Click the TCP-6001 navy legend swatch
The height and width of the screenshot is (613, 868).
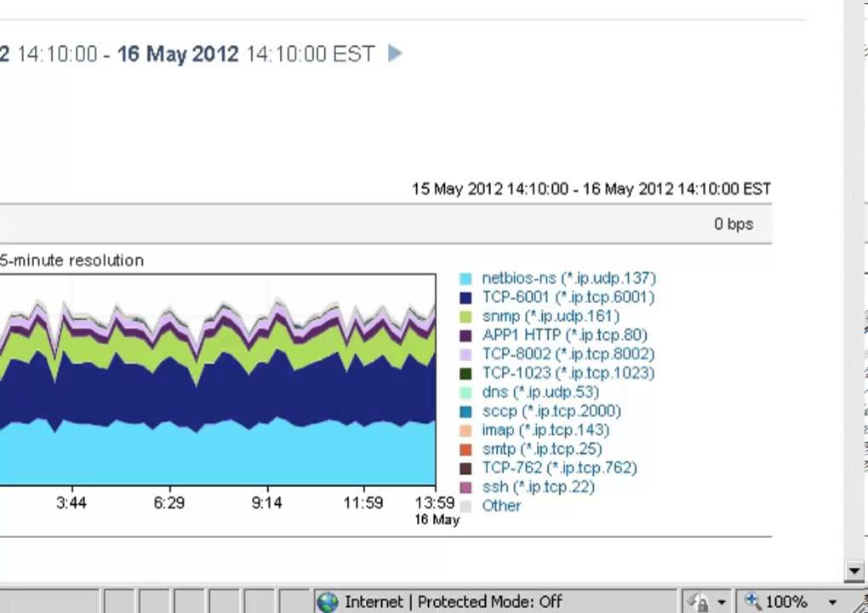[465, 298]
